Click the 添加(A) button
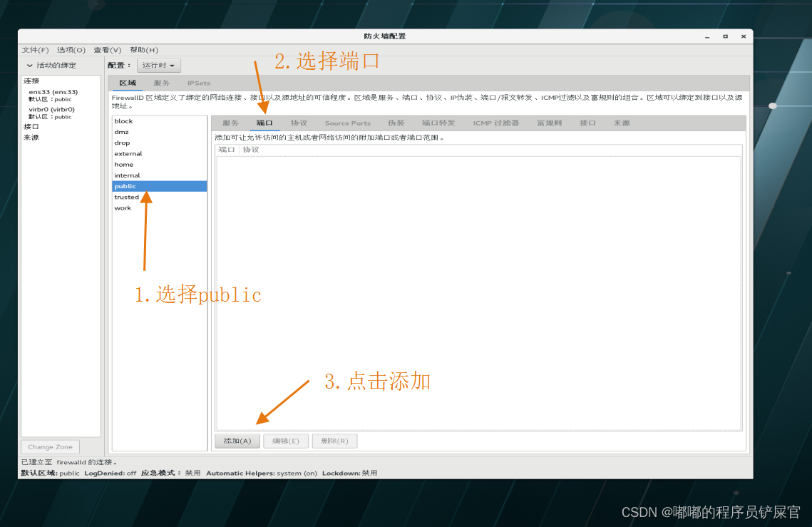Viewport: 812px width, 527px height. point(237,441)
